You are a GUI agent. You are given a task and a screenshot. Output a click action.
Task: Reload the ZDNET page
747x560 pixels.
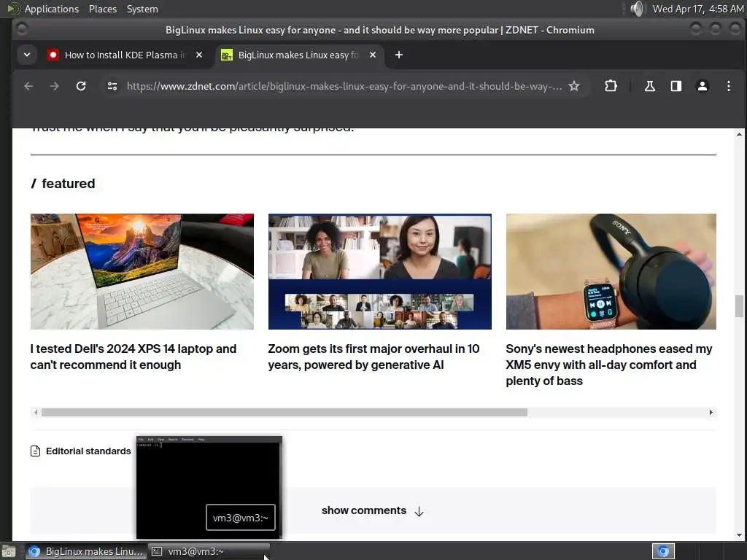(81, 86)
